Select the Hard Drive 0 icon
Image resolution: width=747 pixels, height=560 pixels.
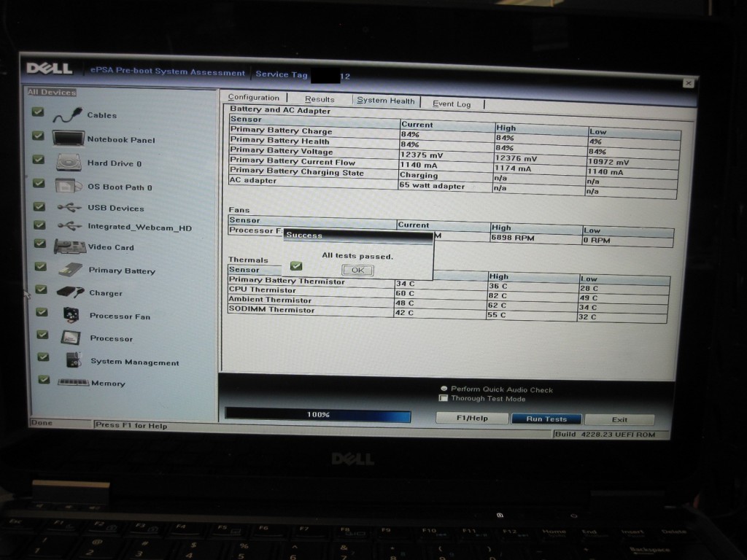pos(69,163)
